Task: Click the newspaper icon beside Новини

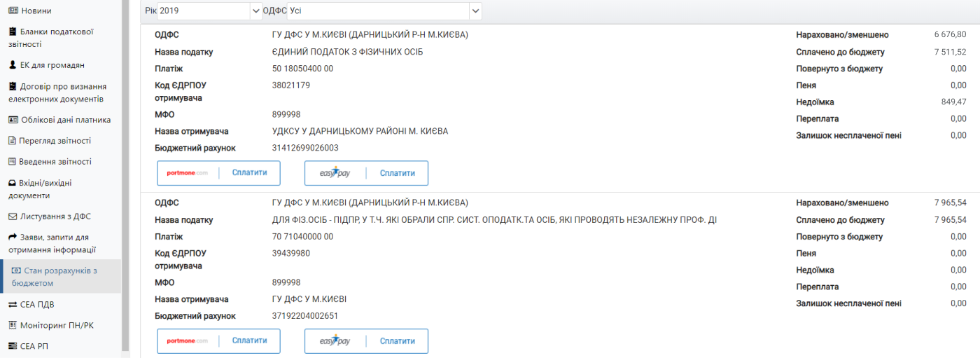Action: [x=13, y=11]
